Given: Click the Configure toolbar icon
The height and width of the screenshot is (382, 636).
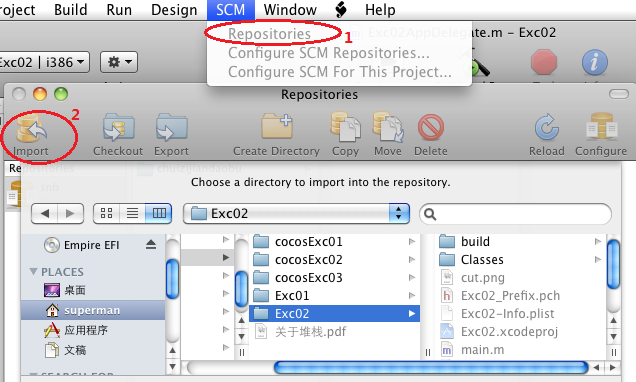Looking at the screenshot, I should point(601,127).
